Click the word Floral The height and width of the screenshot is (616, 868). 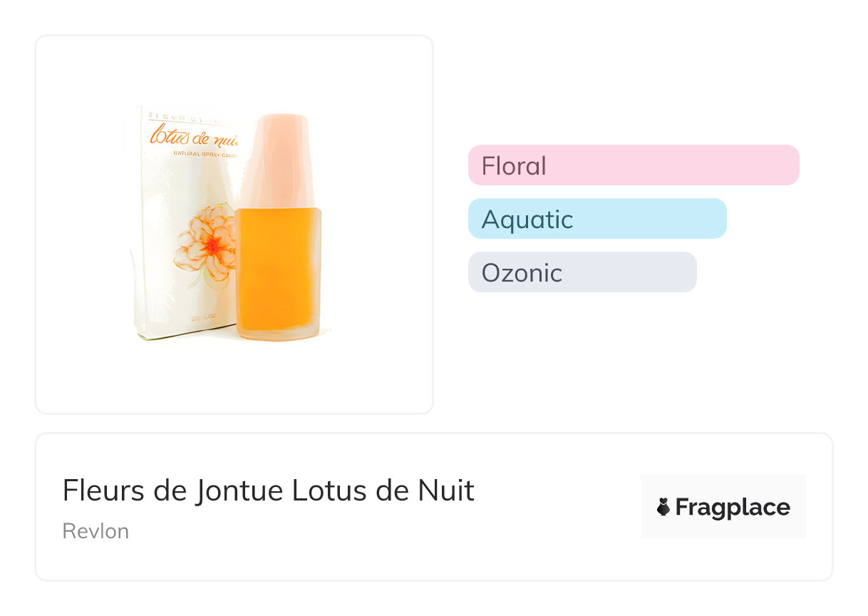514,166
